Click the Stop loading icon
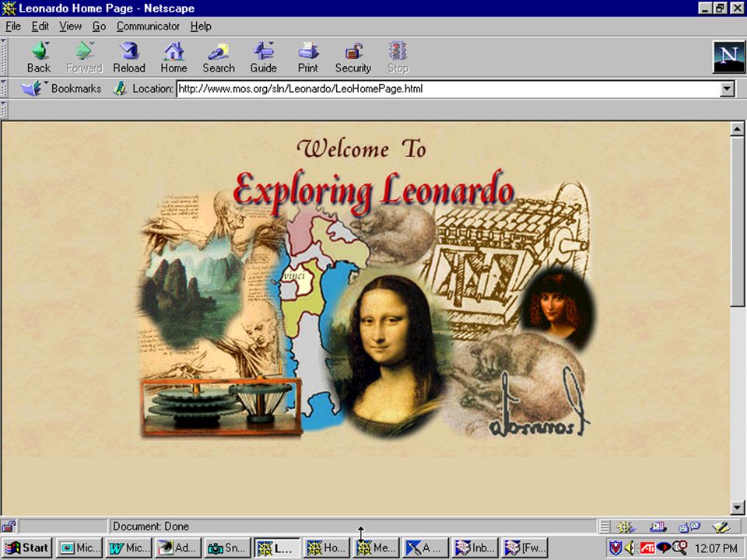 tap(398, 51)
